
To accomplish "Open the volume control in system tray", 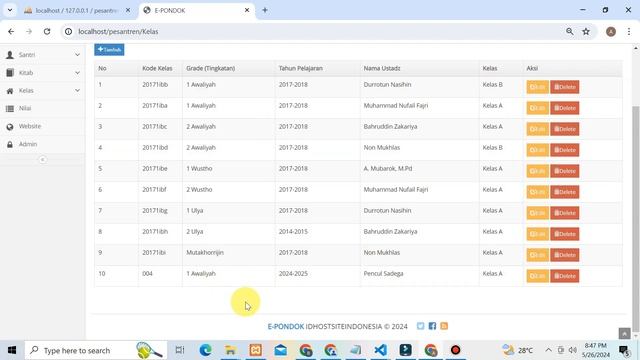I will point(573,350).
